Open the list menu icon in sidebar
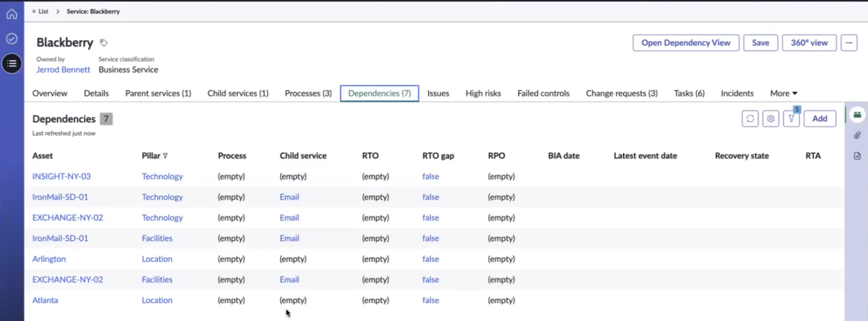Screen dimensions: 868x321 point(12,63)
